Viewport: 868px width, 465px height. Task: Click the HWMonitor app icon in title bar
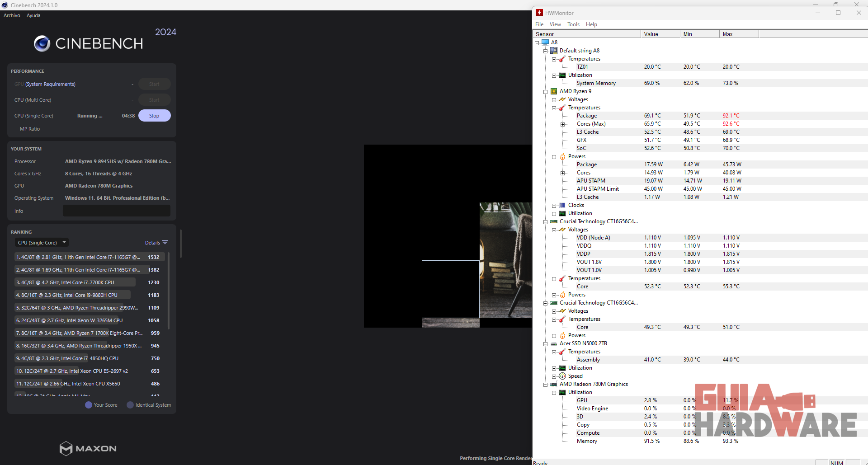539,13
